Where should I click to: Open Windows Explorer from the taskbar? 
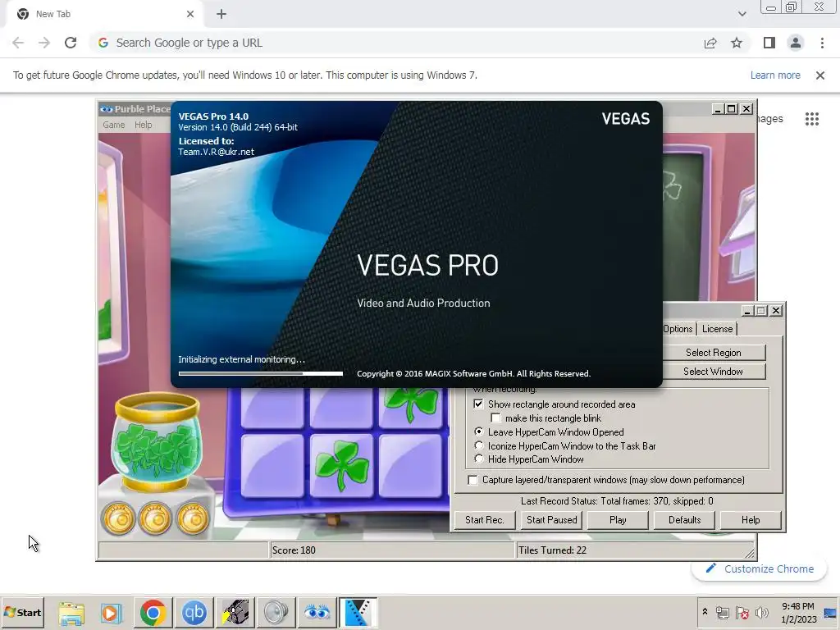(71, 612)
